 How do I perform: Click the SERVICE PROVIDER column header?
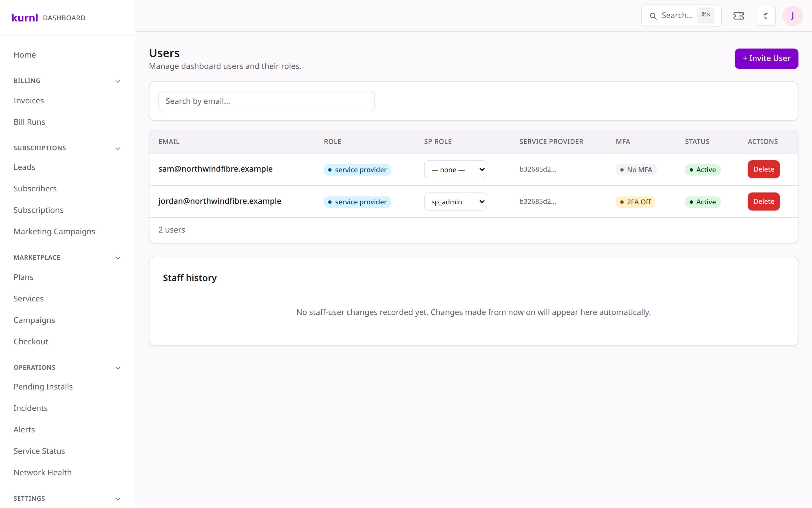click(x=551, y=142)
